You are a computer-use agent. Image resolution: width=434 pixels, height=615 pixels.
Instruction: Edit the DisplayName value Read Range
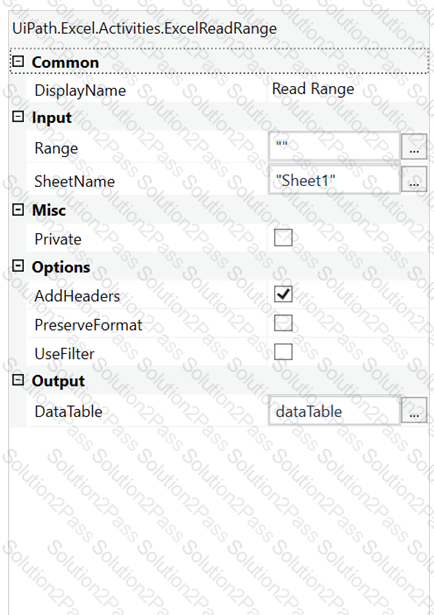click(x=313, y=89)
